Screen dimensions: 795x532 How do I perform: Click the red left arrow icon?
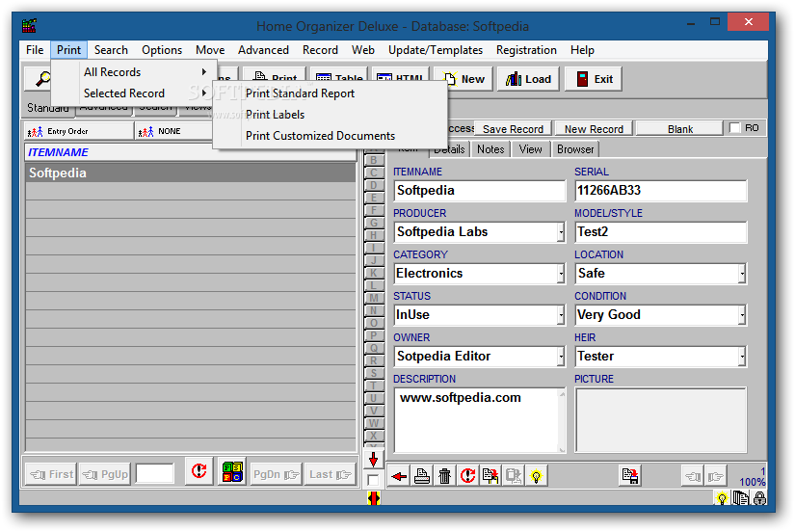point(399,476)
